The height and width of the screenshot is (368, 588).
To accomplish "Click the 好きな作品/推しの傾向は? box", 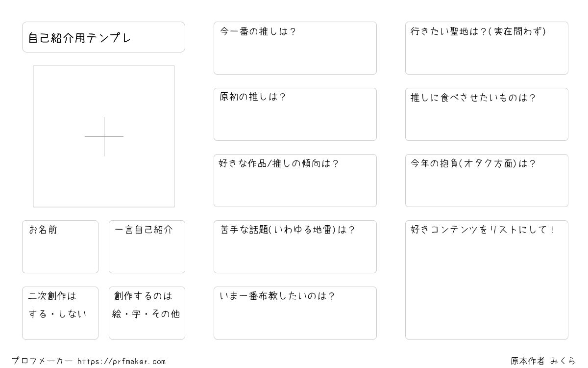I will pyautogui.click(x=295, y=181).
